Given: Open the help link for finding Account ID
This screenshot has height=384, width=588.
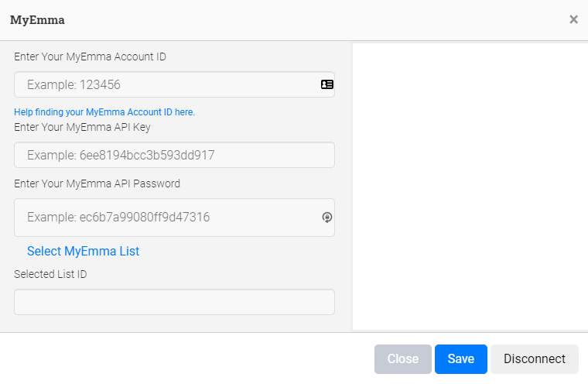Looking at the screenshot, I should [x=104, y=112].
